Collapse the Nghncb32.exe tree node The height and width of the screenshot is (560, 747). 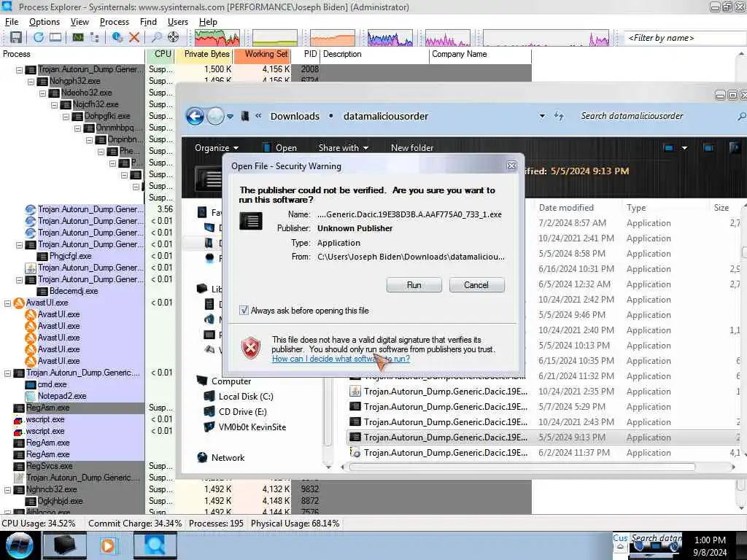pos(7,489)
